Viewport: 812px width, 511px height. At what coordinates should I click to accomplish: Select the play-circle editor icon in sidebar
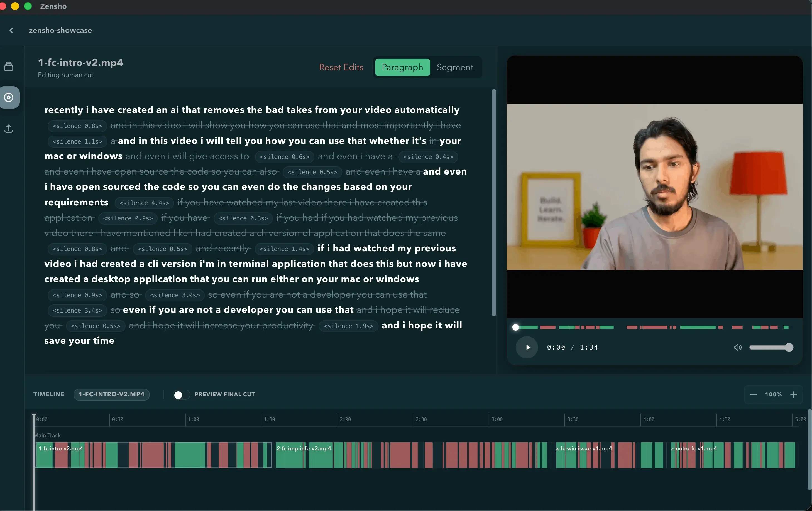(9, 97)
